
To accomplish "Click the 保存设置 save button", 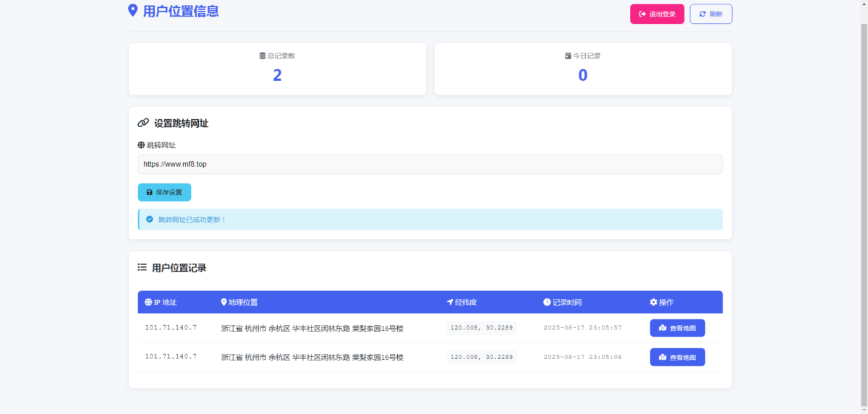I will coord(164,192).
